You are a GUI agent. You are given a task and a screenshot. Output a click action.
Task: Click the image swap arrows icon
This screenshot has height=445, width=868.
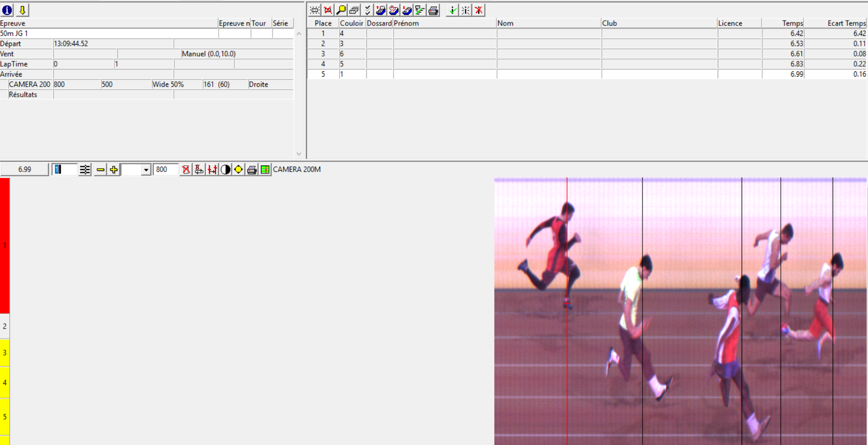[199, 170]
